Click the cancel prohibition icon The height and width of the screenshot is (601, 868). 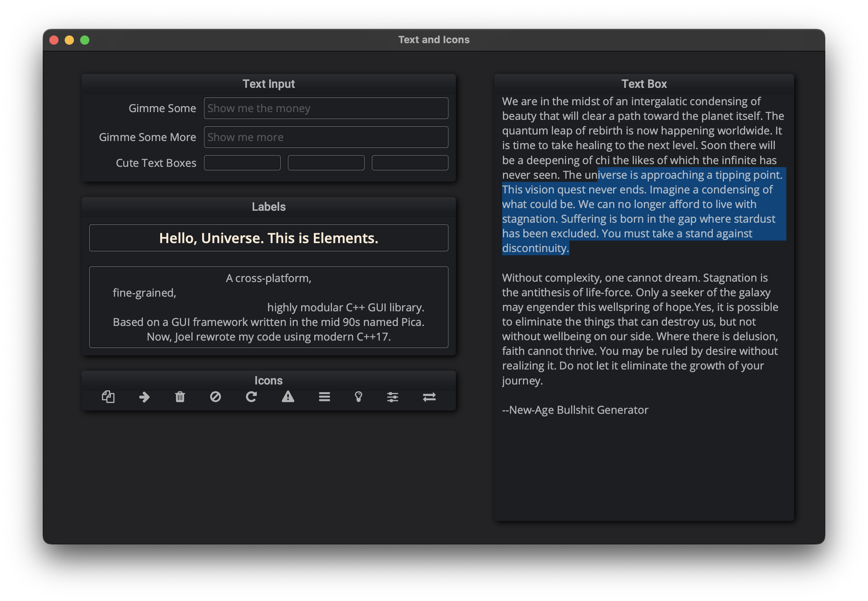click(x=216, y=397)
